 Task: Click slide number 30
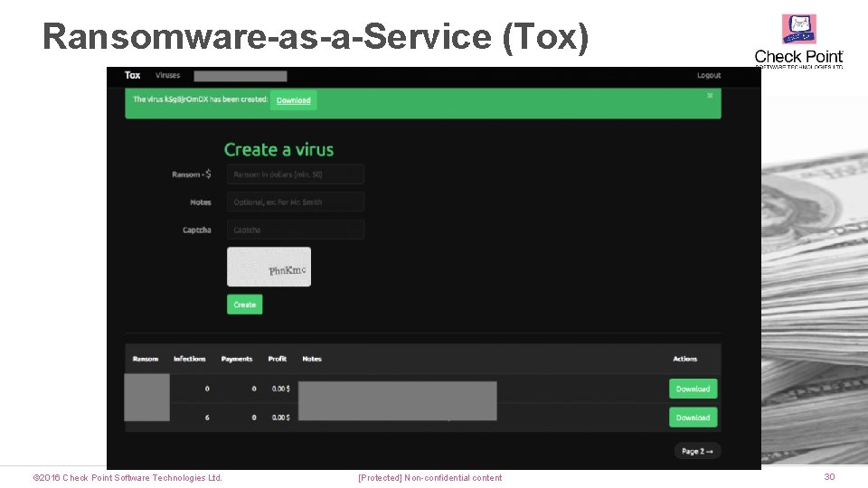click(x=829, y=476)
